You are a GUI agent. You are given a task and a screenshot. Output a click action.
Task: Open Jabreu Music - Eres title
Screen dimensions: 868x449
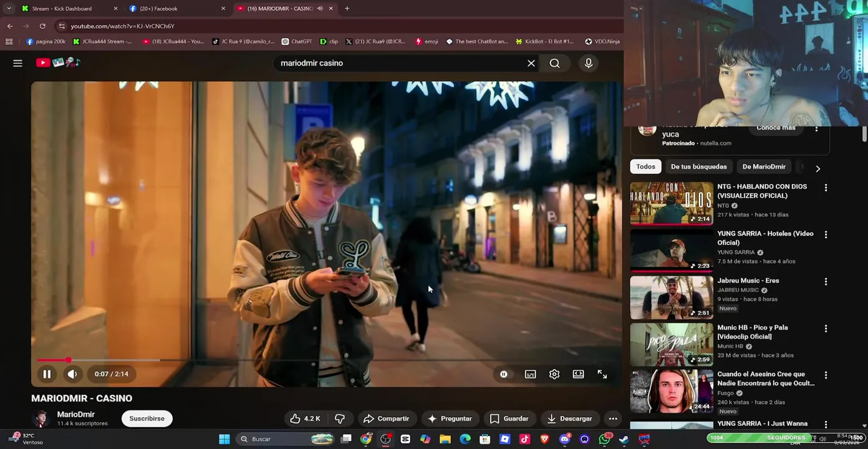(748, 281)
